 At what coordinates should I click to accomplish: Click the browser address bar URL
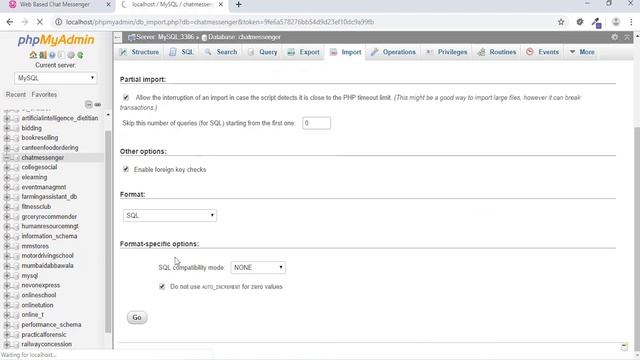[x=220, y=22]
